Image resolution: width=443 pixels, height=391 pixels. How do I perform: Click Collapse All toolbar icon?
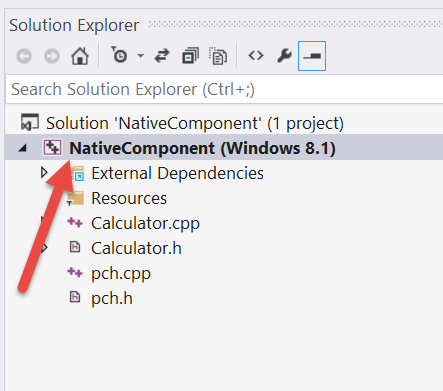[190, 55]
